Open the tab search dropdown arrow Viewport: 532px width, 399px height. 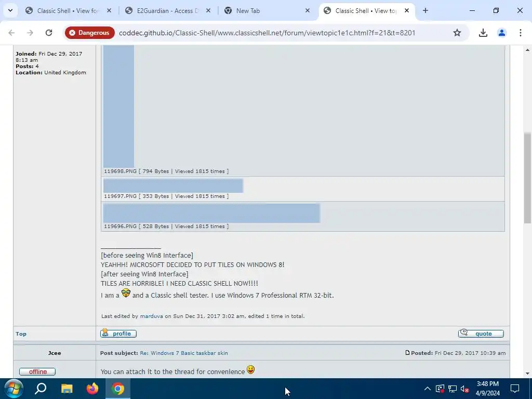tap(10, 10)
